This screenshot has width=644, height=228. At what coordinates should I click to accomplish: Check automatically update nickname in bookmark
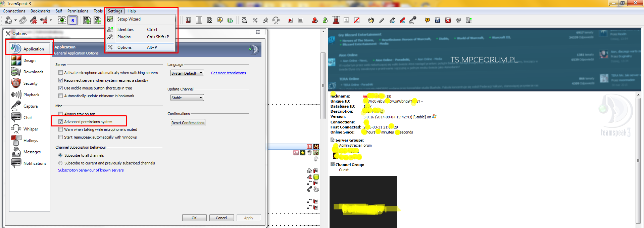click(x=60, y=96)
